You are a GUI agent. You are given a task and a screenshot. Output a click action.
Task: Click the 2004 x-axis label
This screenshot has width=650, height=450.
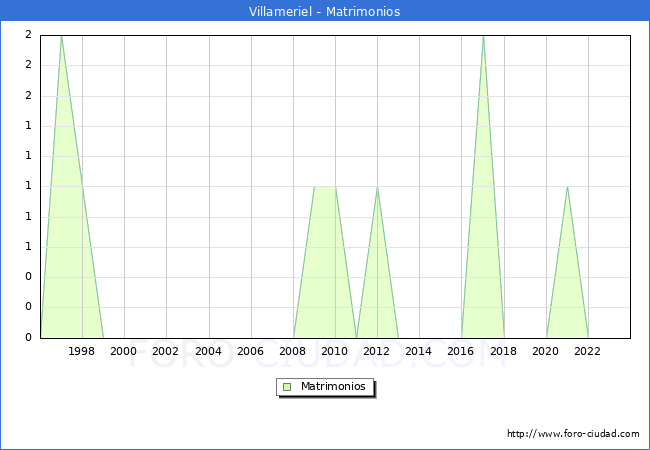tap(209, 351)
